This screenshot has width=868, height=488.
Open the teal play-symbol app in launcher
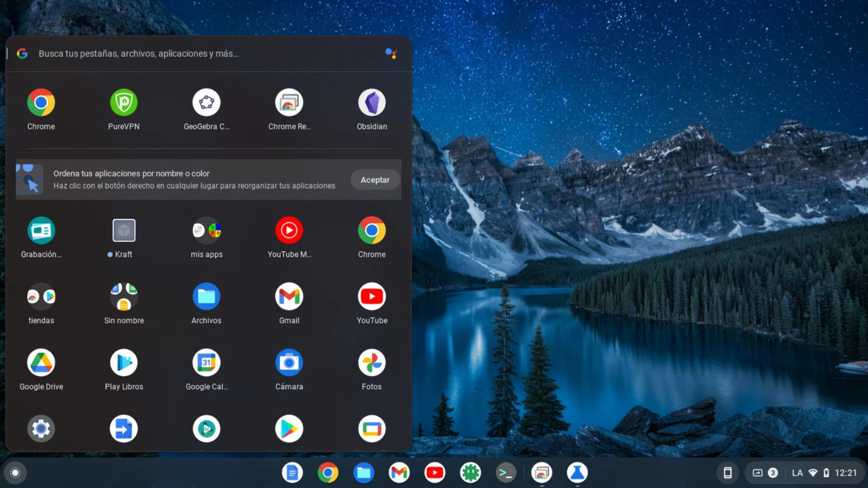[206, 428]
